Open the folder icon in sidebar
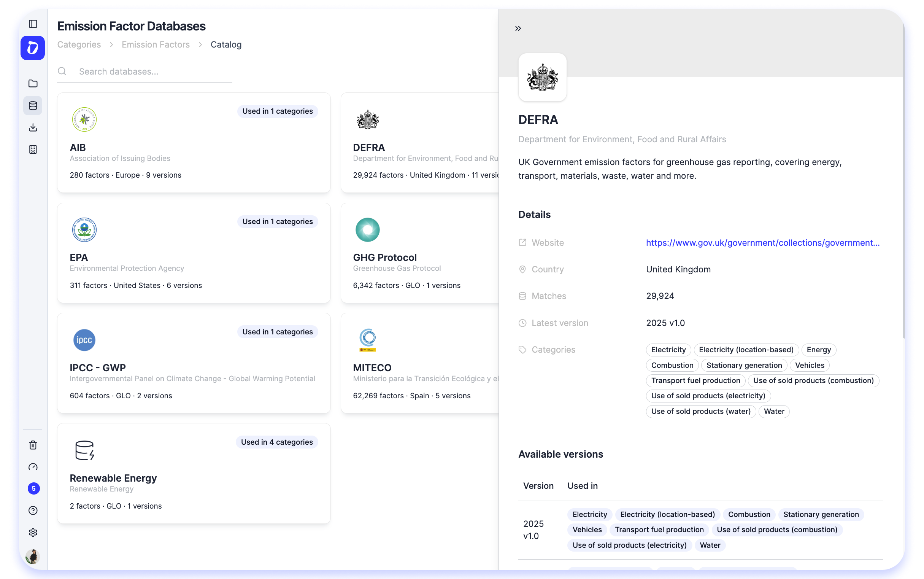Viewport: 924px width, 579px height. (33, 83)
